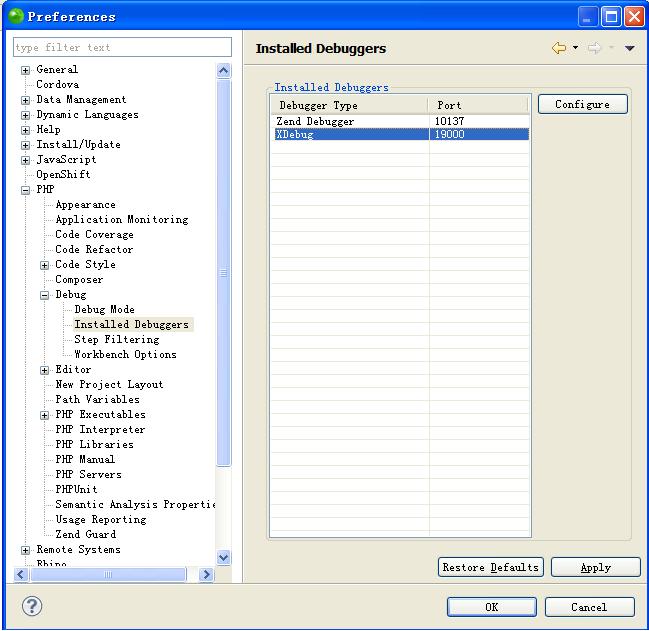Click the vertical scrollbar thumb in tree

(224, 273)
